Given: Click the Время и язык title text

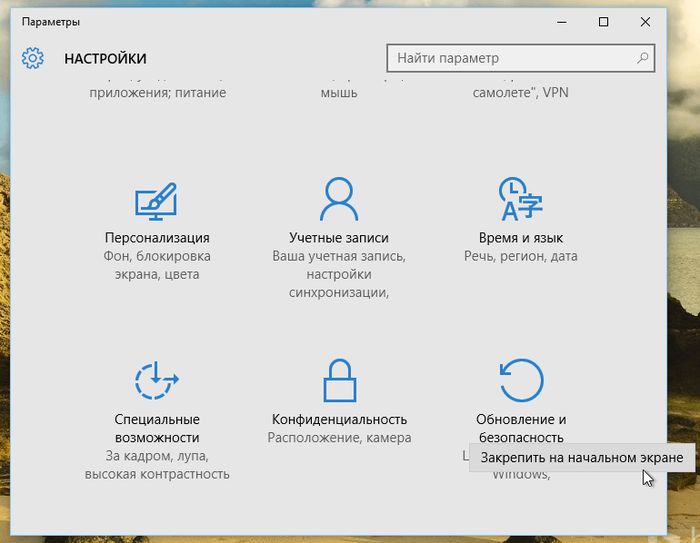Looking at the screenshot, I should click(520, 238).
